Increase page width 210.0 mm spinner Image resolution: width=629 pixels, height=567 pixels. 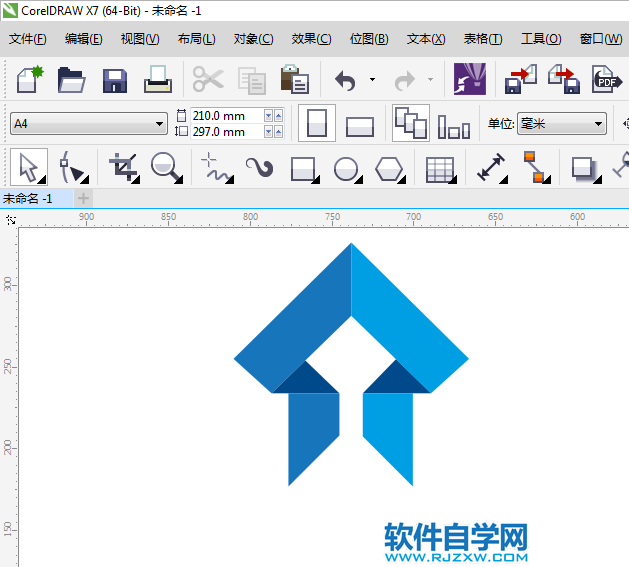[278, 116]
